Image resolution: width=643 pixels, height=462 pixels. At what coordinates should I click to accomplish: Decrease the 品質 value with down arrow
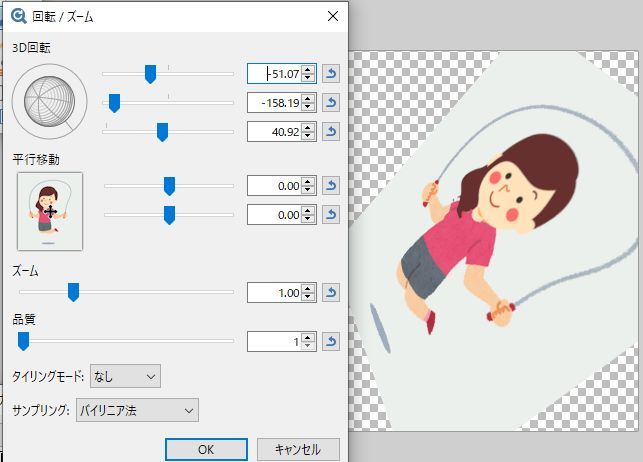[309, 346]
